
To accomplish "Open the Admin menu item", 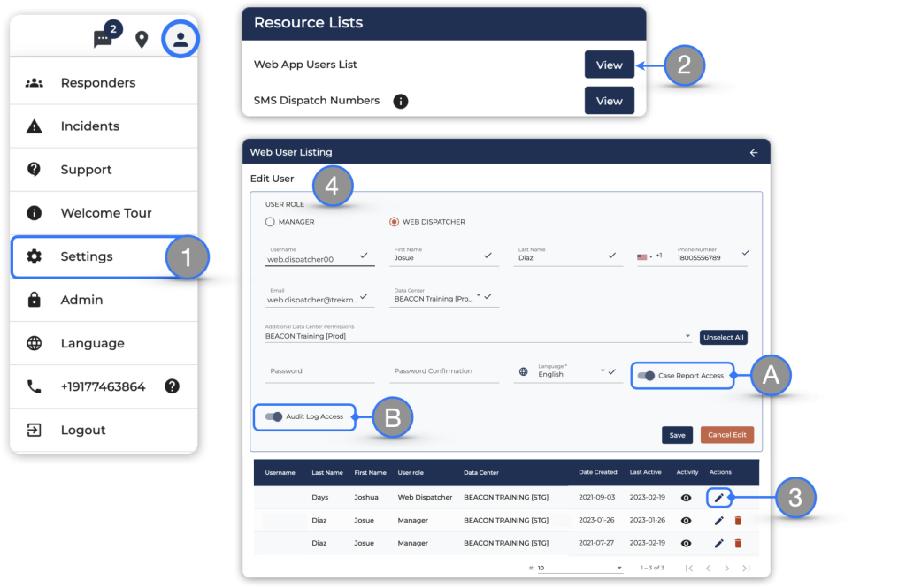I will pos(104,300).
